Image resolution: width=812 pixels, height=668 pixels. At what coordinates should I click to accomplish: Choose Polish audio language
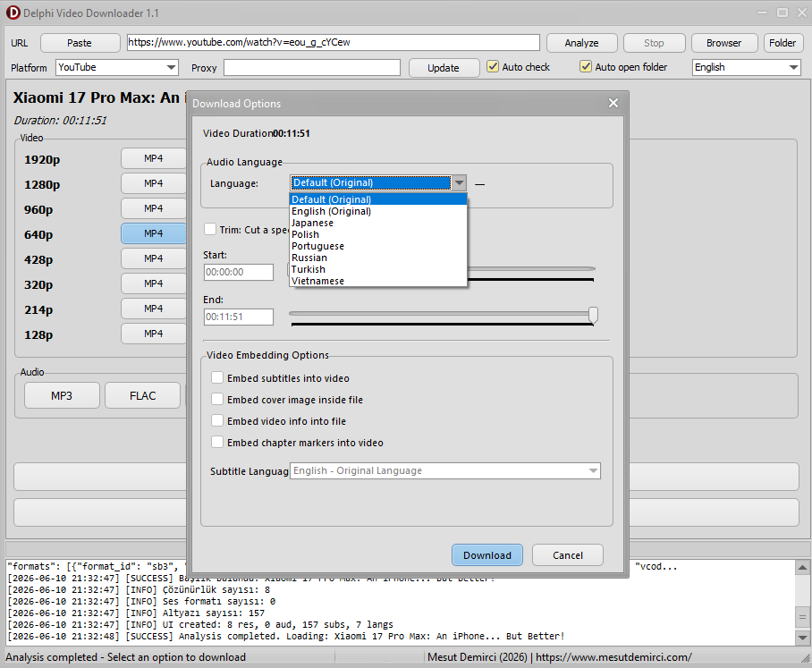(378, 234)
